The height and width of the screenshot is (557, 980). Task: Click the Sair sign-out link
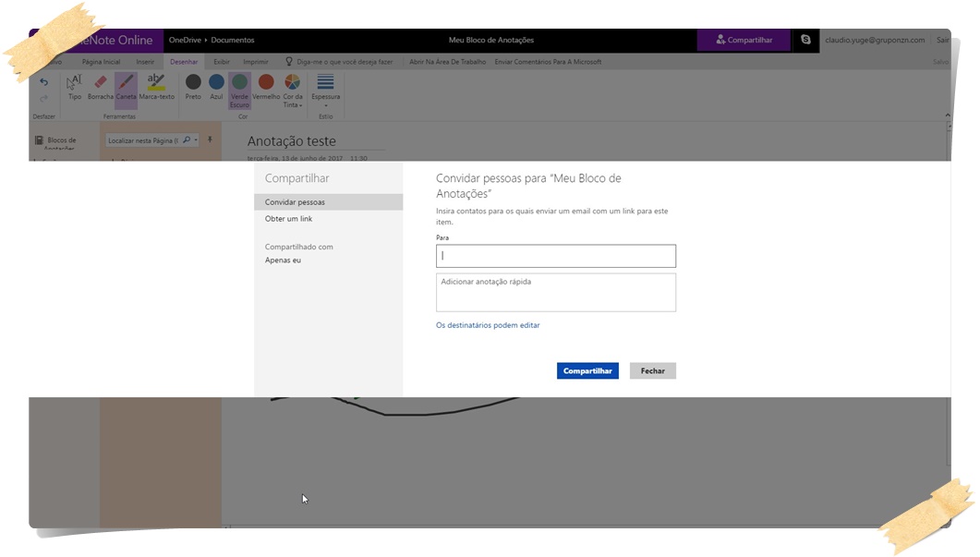click(942, 40)
